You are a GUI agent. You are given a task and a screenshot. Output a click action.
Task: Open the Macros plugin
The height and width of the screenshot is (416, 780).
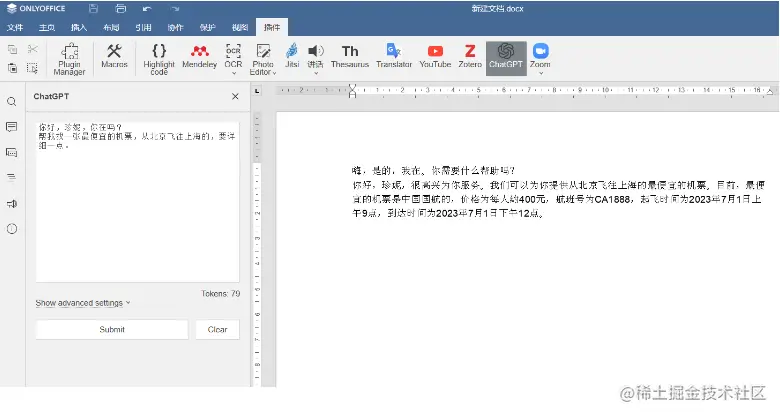coord(114,55)
